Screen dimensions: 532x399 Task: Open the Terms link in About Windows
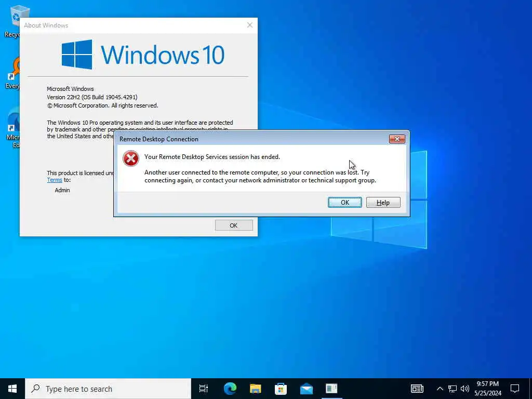54,180
